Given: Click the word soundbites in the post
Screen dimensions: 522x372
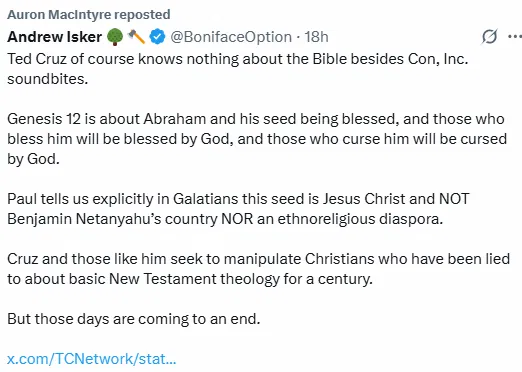Looking at the screenshot, I should pyautogui.click(x=47, y=79).
